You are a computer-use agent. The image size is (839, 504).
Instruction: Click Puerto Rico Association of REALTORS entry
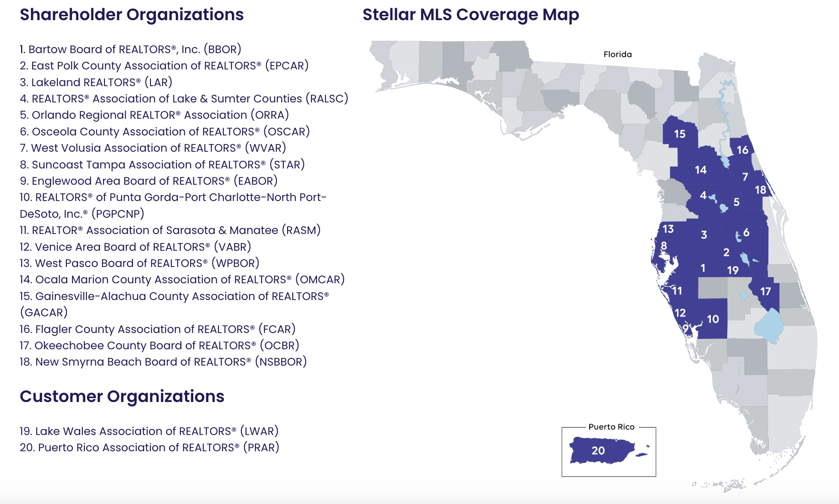149,447
